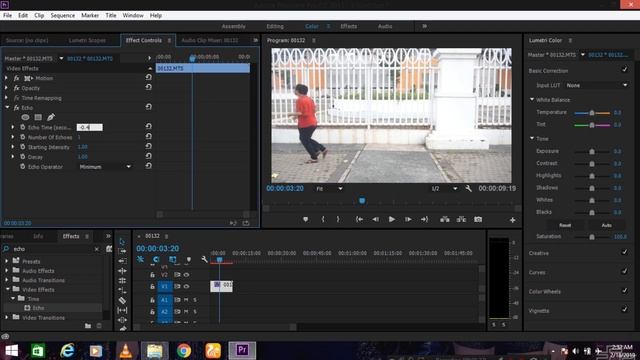This screenshot has height=360, width=640.
Task: Toggle animation stopwatch for Starting Intensity
Action: pos(23,147)
